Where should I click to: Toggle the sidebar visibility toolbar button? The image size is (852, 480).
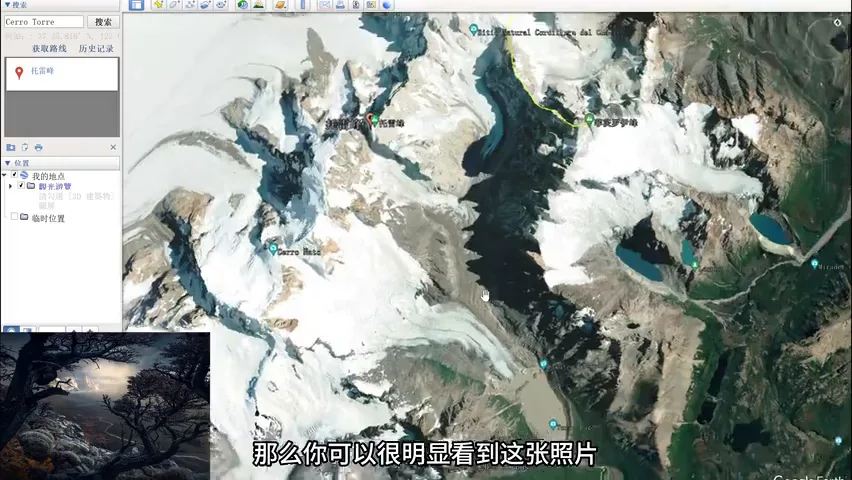point(136,5)
